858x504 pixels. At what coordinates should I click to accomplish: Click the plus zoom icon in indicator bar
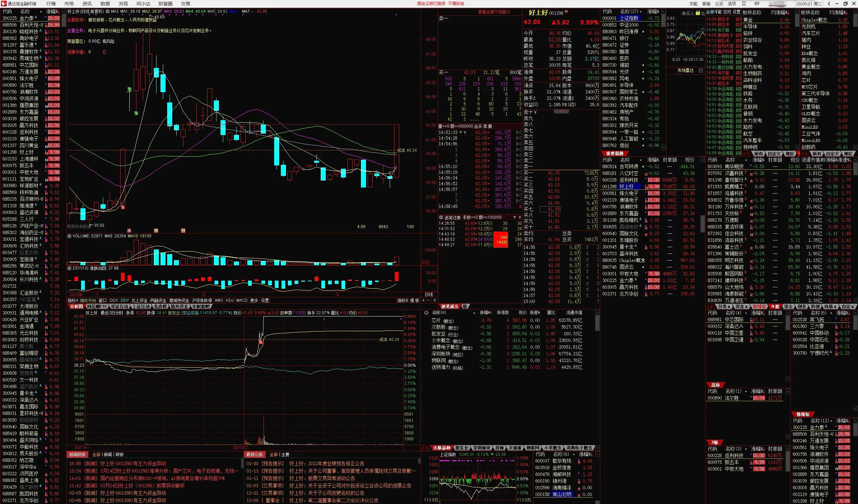click(423, 300)
